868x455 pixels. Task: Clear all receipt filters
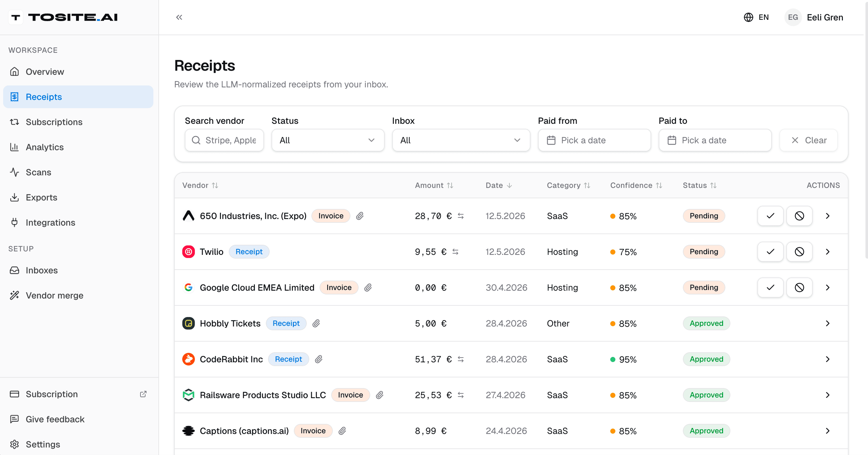tap(808, 140)
